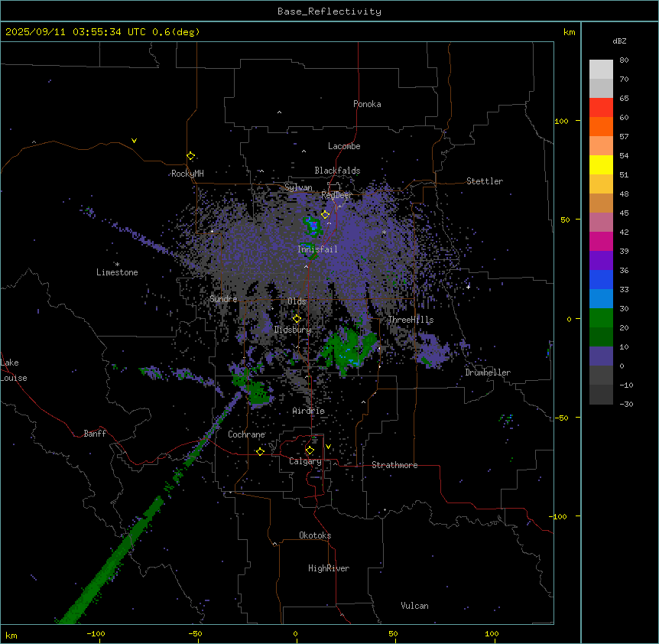The image size is (659, 644).
Task: Click the yellow station marker near Cochrane
Action: pyautogui.click(x=260, y=451)
